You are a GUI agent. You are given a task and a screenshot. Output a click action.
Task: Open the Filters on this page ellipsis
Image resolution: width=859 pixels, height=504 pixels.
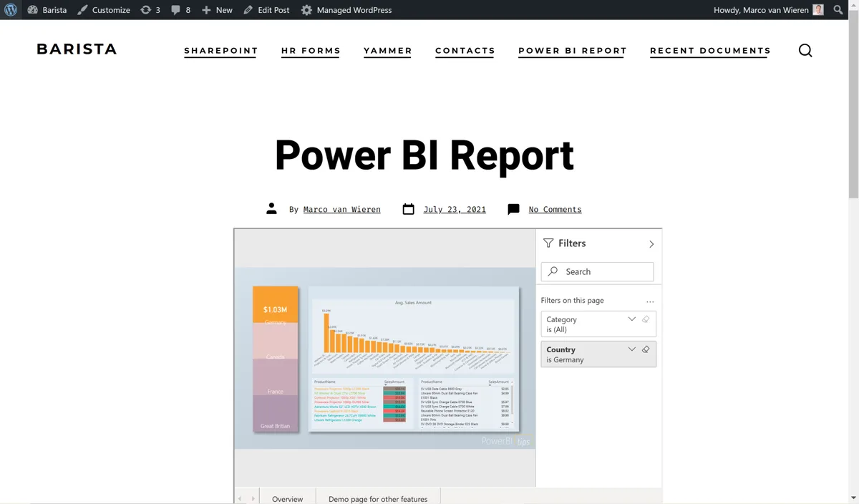pyautogui.click(x=650, y=301)
